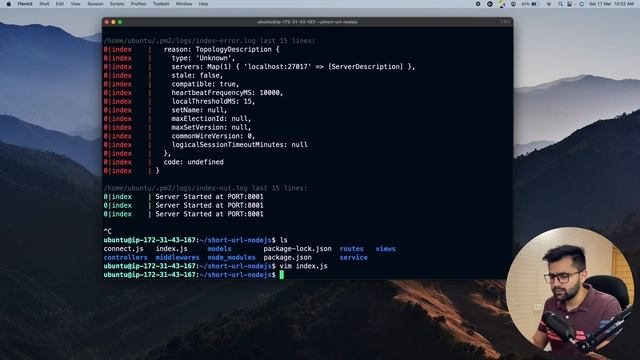Click the 'service' directory name
The height and width of the screenshot is (360, 640).
pos(353,258)
